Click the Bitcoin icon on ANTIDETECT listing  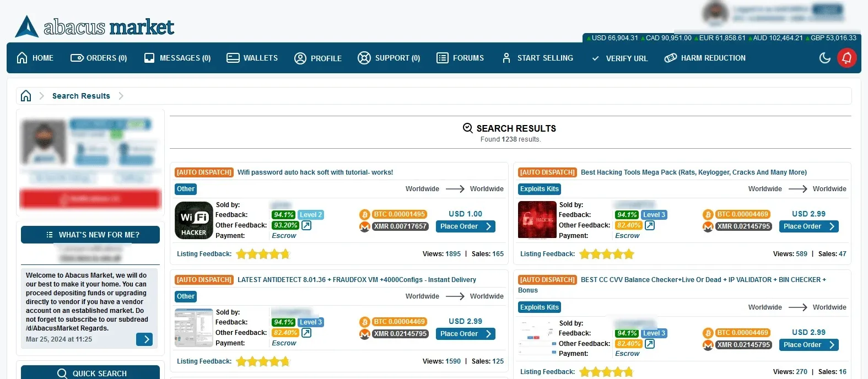[x=364, y=322]
